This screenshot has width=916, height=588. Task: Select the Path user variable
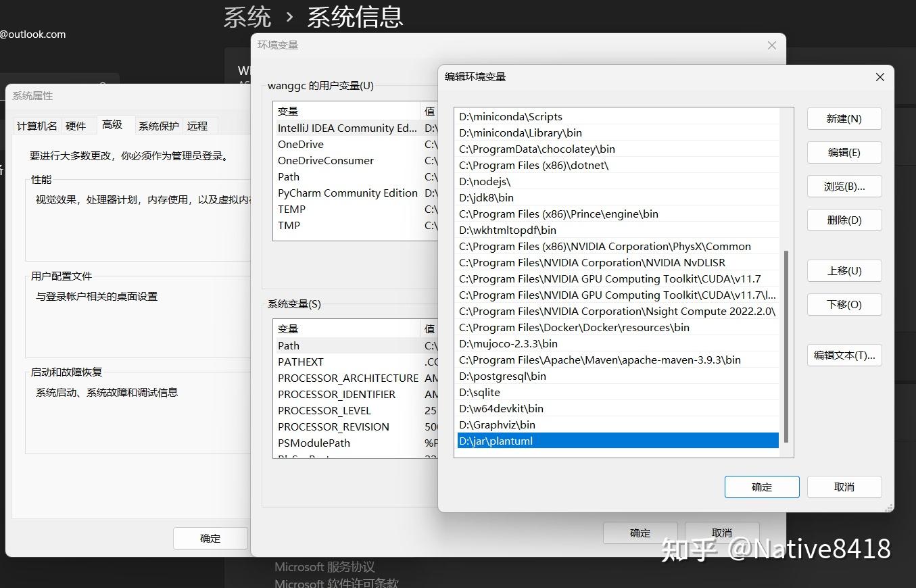click(288, 176)
